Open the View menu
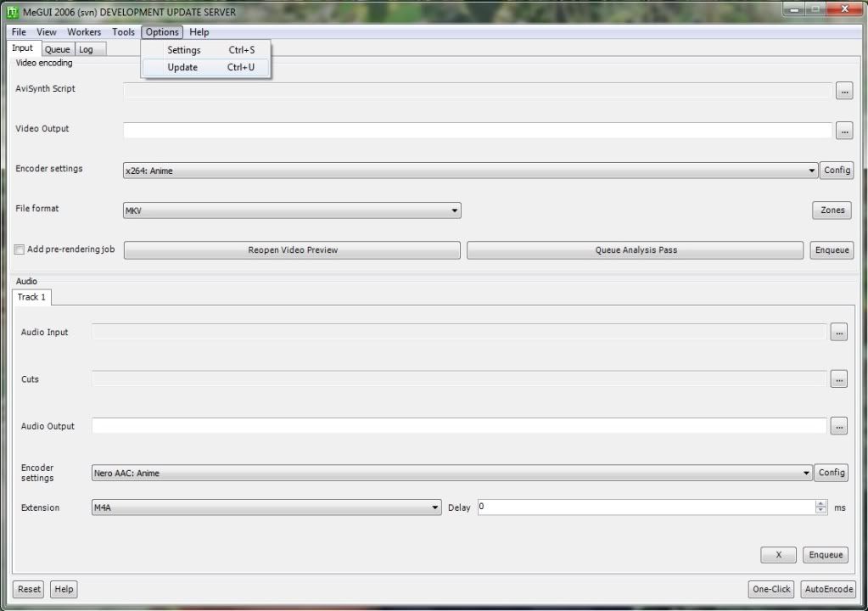This screenshot has height=611, width=868. [47, 32]
